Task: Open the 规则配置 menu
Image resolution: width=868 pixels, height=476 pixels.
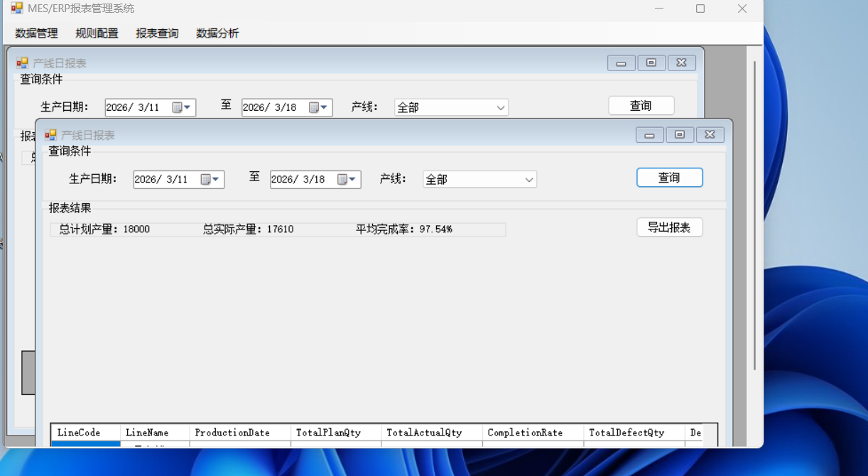Action: (97, 33)
